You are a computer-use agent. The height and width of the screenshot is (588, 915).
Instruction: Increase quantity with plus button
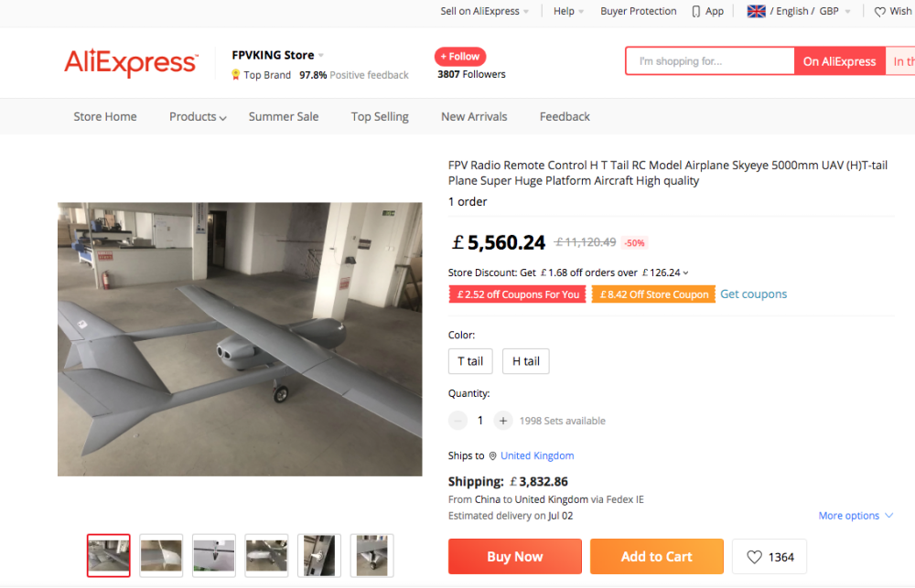click(x=503, y=421)
